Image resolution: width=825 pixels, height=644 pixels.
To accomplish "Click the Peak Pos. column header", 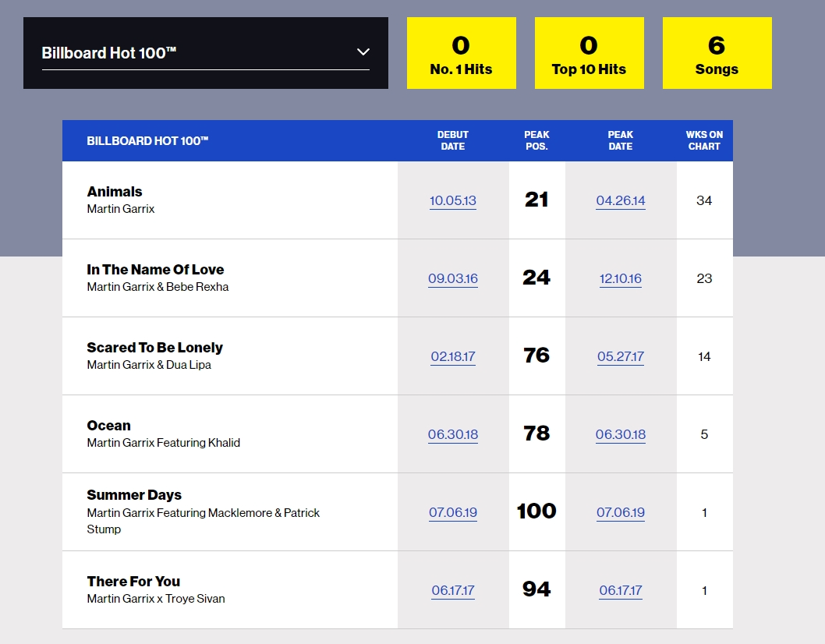I will (x=536, y=140).
